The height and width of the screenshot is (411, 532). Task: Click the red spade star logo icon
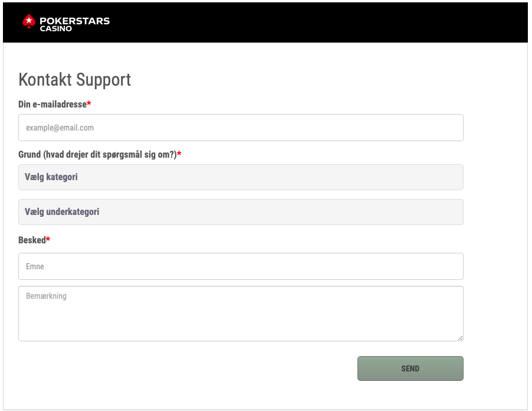[x=29, y=22]
